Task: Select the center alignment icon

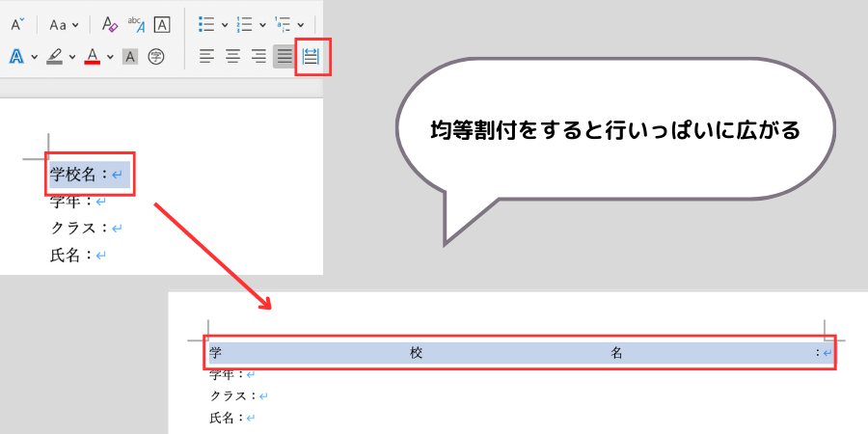Action: 233,56
